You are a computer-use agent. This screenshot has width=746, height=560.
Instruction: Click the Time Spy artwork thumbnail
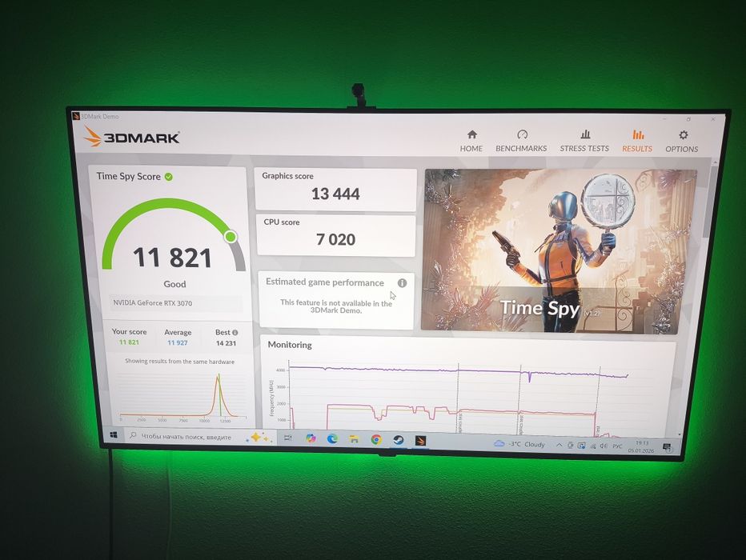tap(559, 251)
